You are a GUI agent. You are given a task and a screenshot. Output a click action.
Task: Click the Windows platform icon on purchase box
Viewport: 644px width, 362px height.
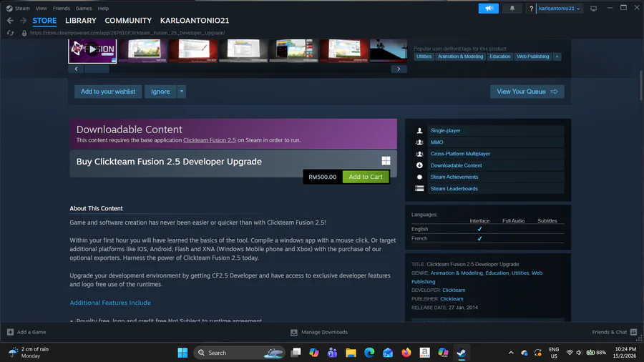pos(386,161)
